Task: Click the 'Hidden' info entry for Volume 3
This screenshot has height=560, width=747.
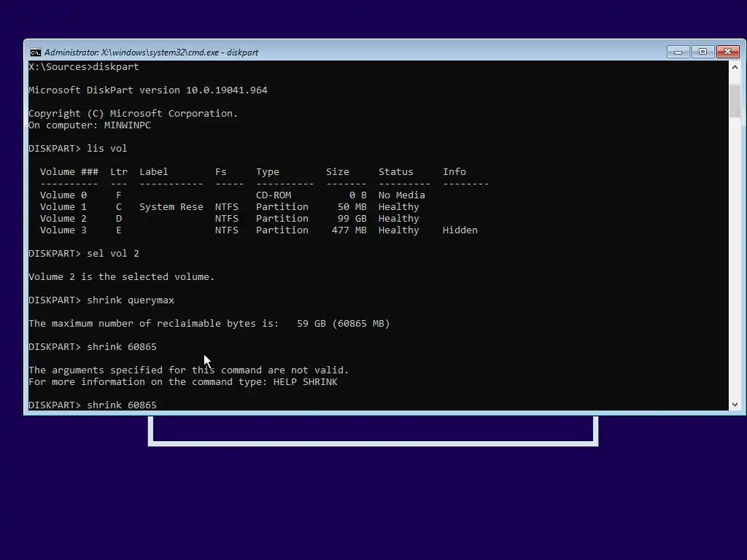Action: 460,230
